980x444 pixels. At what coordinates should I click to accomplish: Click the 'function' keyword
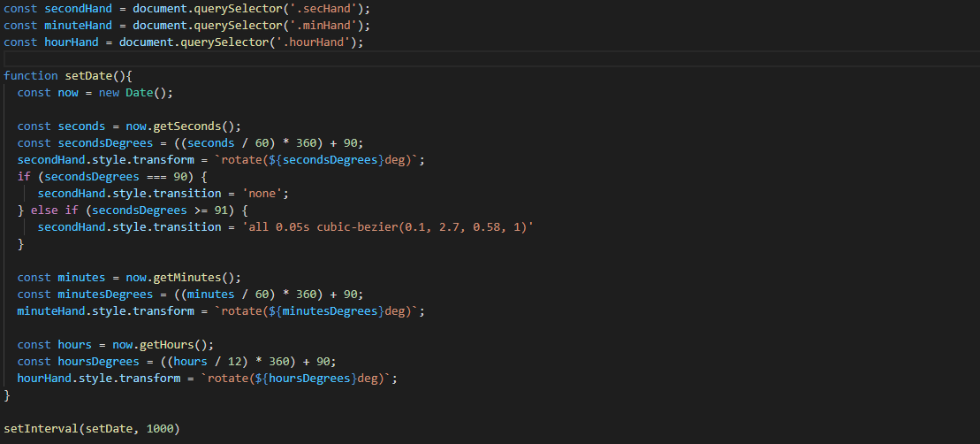click(31, 76)
